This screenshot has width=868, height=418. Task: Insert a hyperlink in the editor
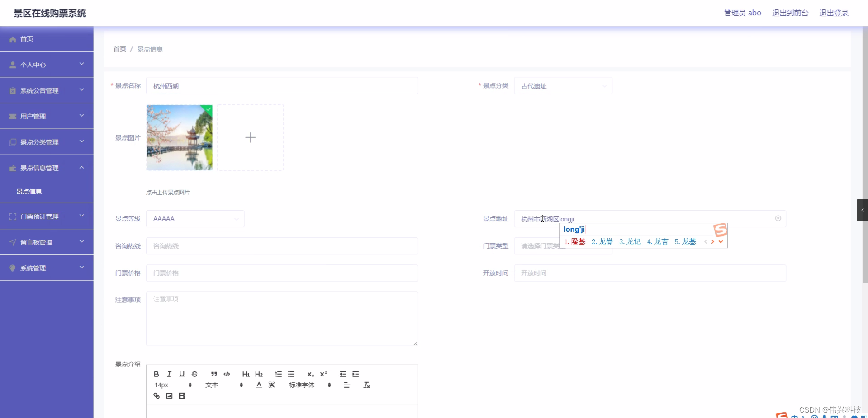[x=157, y=396]
